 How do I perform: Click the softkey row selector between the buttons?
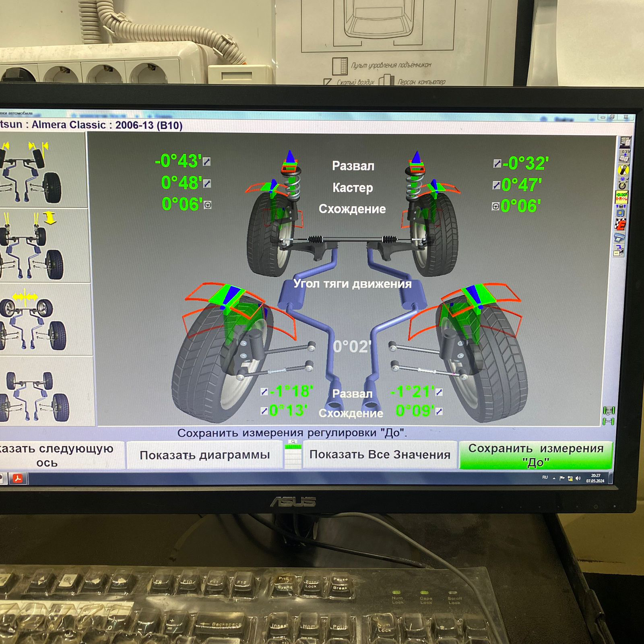tap(293, 454)
